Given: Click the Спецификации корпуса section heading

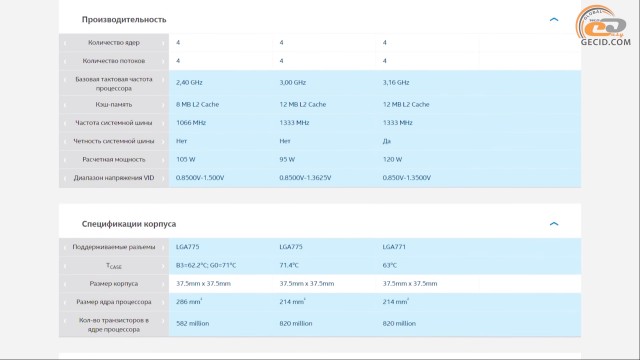Looking at the screenshot, I should (x=129, y=224).
